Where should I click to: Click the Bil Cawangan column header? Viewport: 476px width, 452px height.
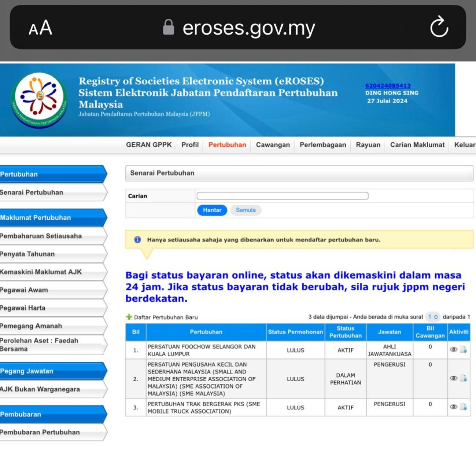point(430,332)
